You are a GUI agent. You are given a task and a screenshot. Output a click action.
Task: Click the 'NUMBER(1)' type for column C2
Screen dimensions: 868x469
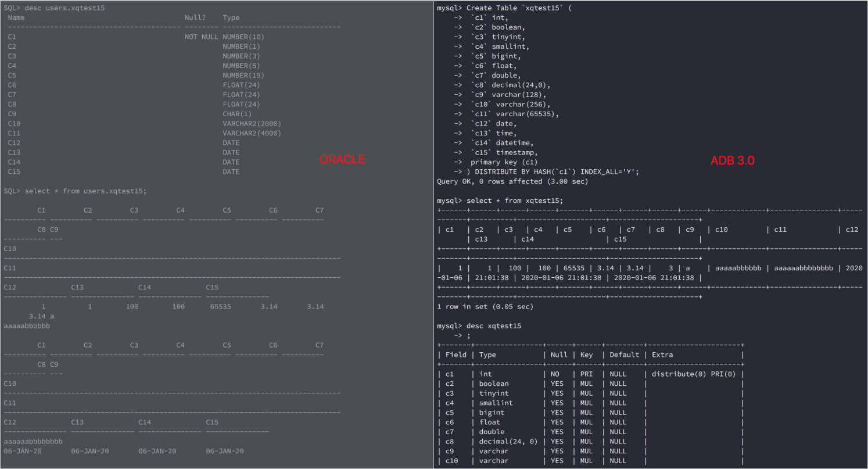pyautogui.click(x=241, y=46)
